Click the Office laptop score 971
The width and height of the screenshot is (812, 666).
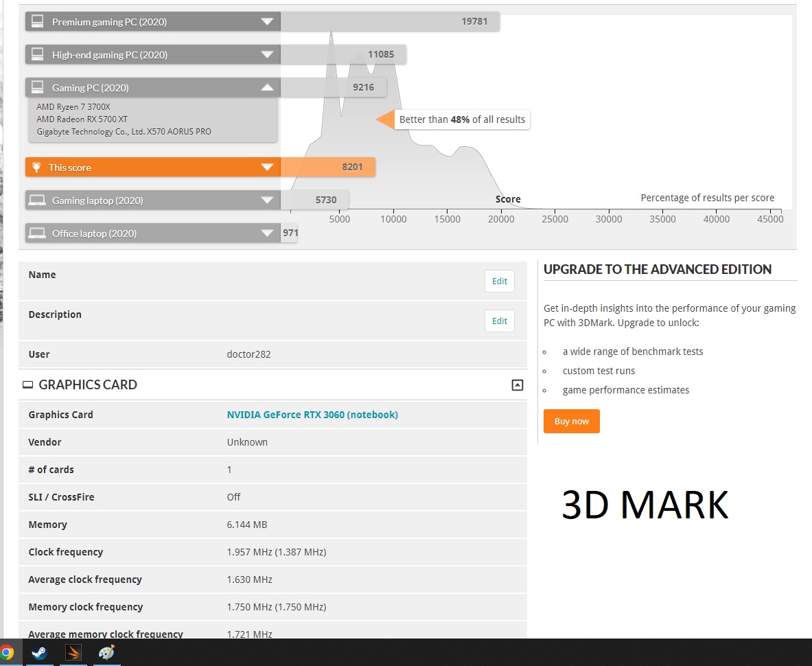290,233
